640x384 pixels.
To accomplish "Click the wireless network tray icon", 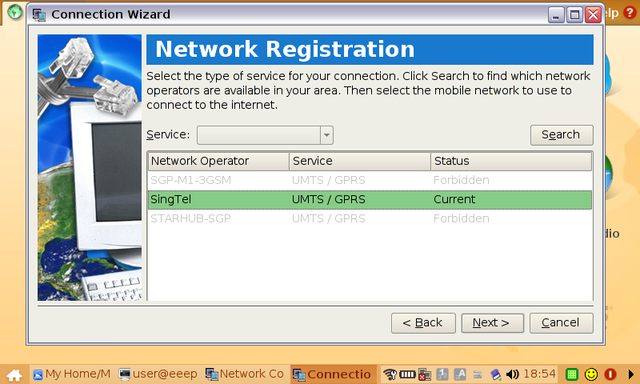I will coord(390,374).
